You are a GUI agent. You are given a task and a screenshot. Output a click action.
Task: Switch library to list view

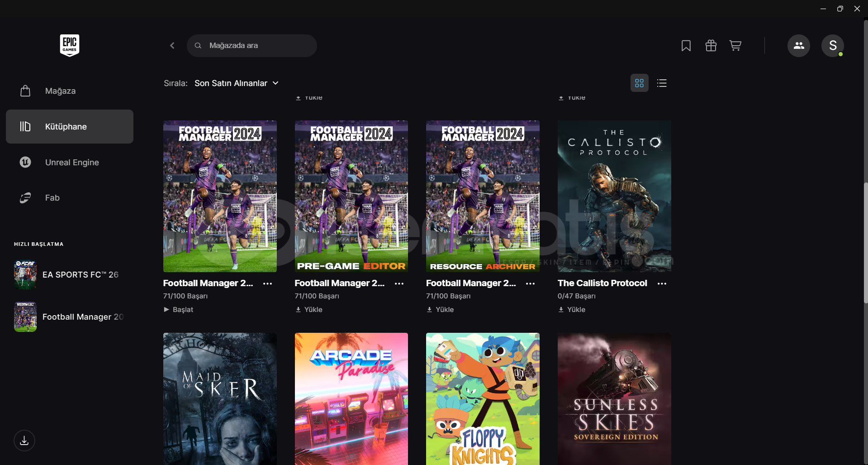pyautogui.click(x=662, y=83)
